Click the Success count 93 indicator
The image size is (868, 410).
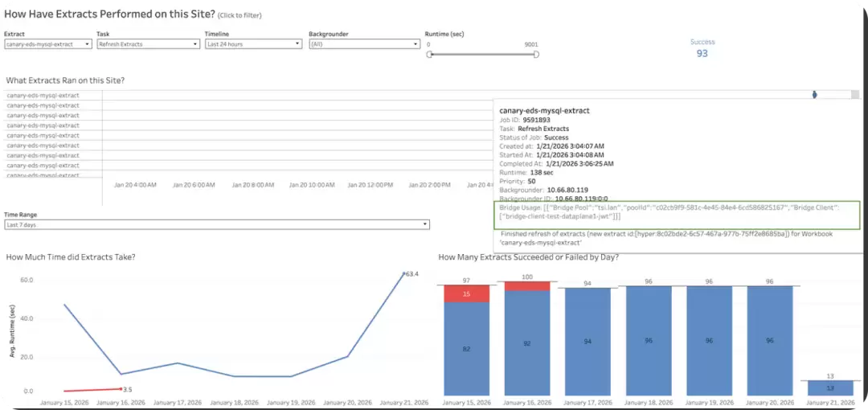(702, 53)
